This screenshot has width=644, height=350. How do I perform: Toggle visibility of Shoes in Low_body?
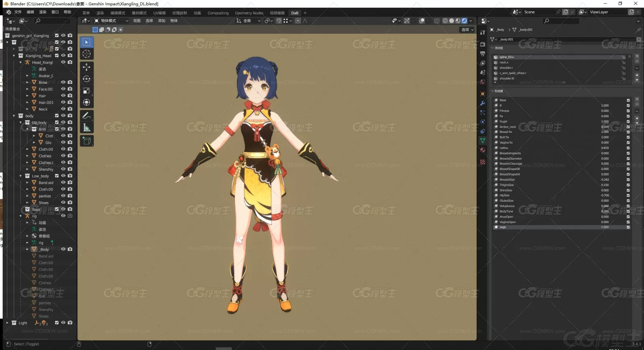pyautogui.click(x=63, y=203)
